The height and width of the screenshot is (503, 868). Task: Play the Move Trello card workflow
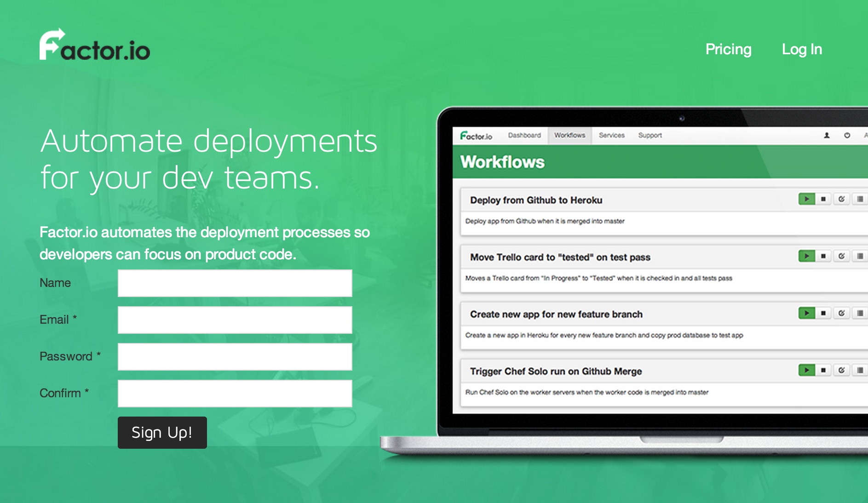tap(806, 256)
